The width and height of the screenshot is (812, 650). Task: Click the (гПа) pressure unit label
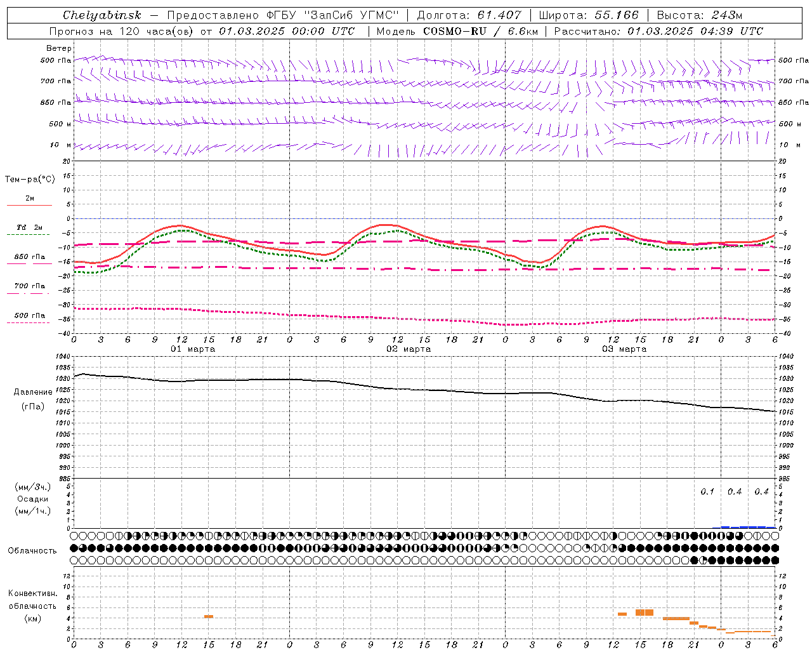[x=33, y=406]
